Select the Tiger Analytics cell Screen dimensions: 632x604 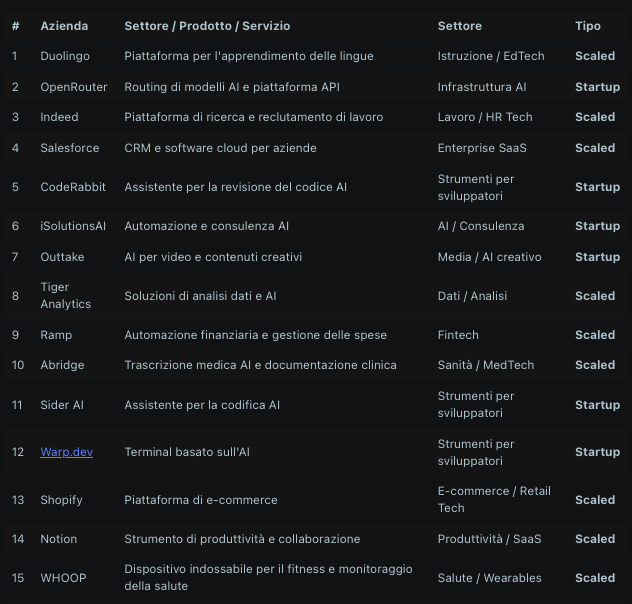65,296
